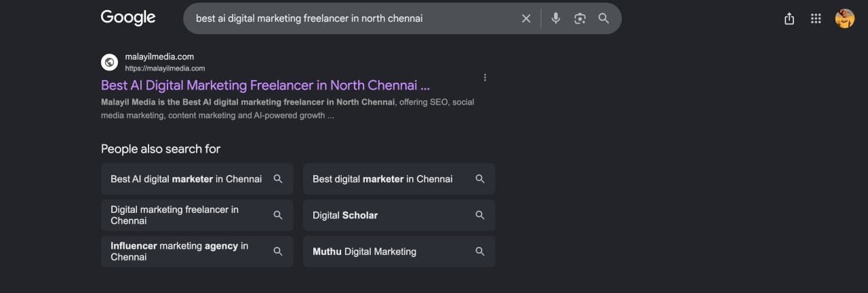Search for Digital Scholar suggestion
The width and height of the screenshot is (868, 293).
[x=399, y=215]
